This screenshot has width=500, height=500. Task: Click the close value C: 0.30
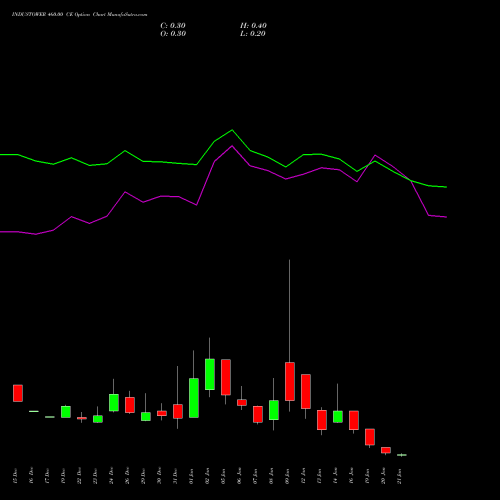(173, 26)
